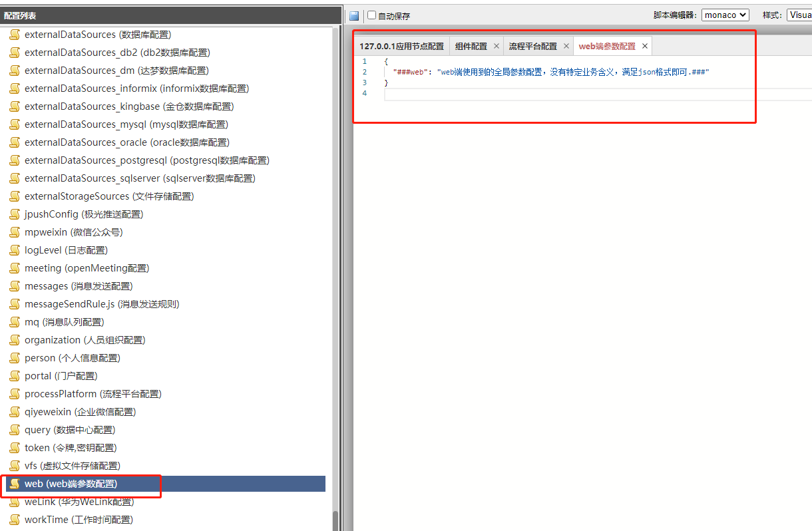Click the scroll icon beside qiyeweixin
This screenshot has height=531, width=812.
tap(15, 412)
